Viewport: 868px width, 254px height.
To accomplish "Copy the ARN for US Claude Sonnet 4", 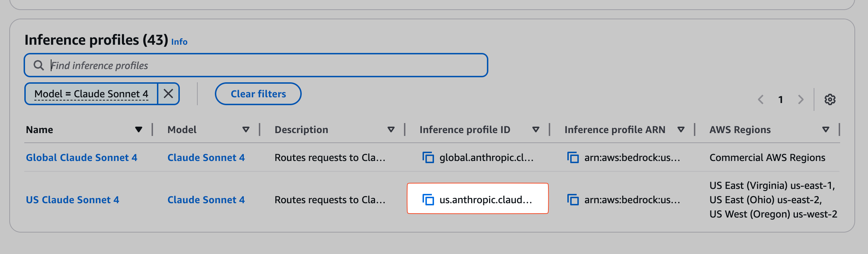I will (573, 200).
